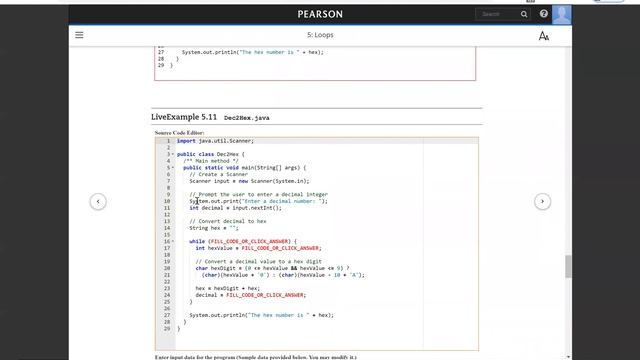Click the 'Scanner input = new Scanner' line
The height and width of the screenshot is (360, 640).
(x=249, y=181)
